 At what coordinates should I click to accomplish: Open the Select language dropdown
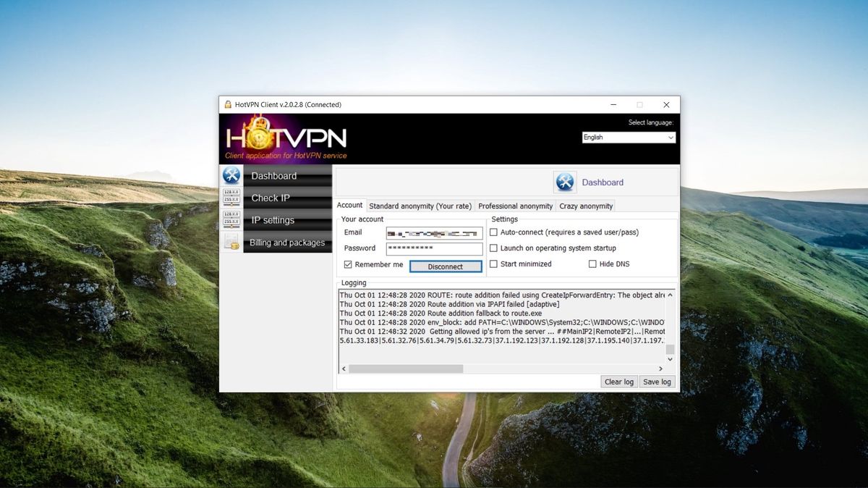628,137
